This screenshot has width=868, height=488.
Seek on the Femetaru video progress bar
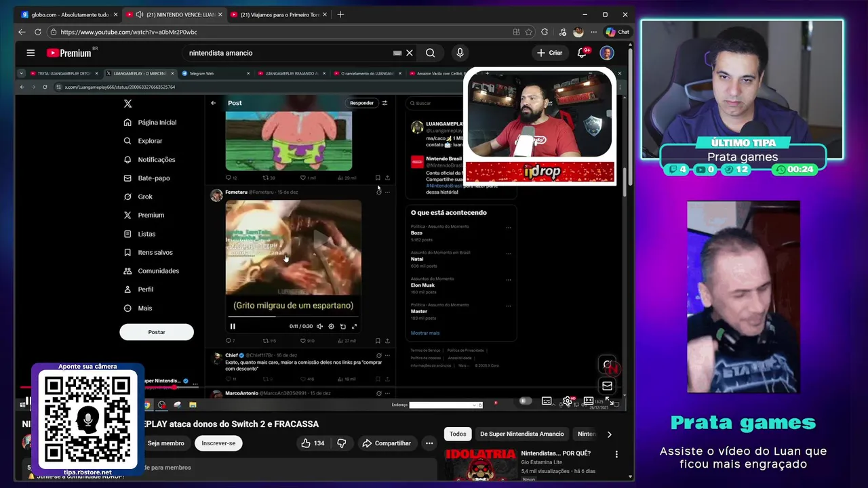coord(293,317)
